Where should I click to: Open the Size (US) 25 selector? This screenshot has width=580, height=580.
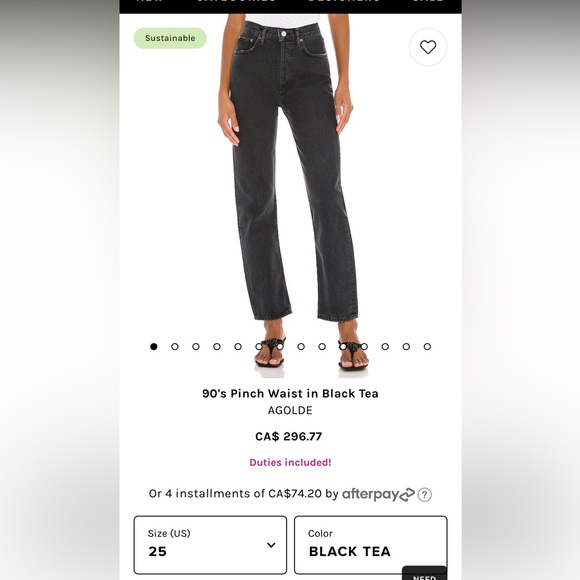[210, 545]
